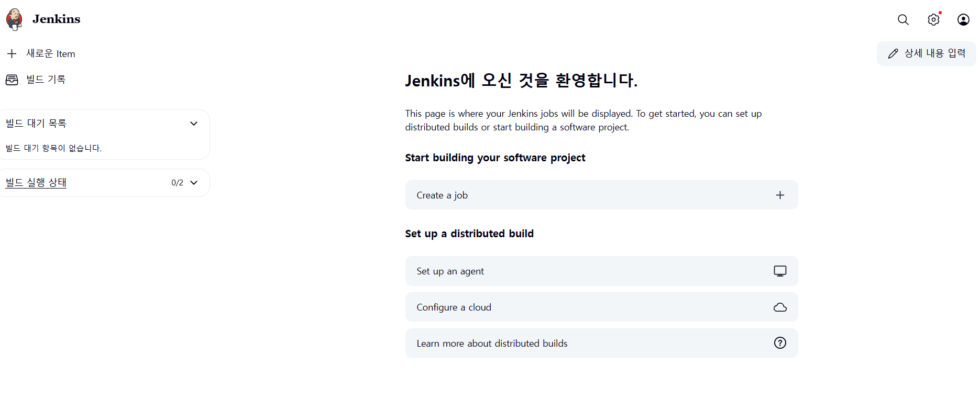Open the search magnifier icon

pos(903,19)
